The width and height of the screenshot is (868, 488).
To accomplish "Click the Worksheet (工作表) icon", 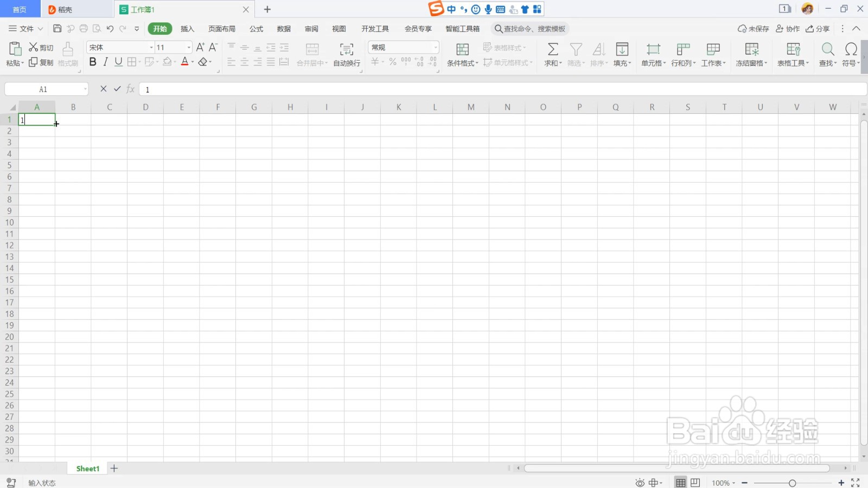I will (713, 49).
